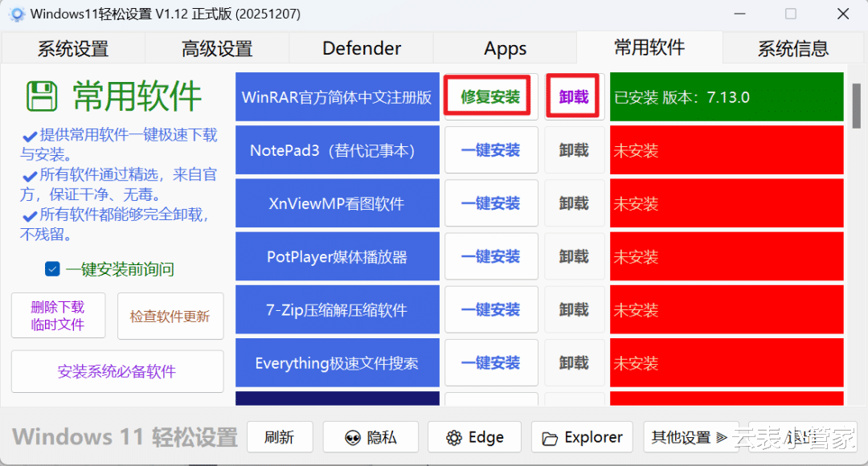Install 7-Zip with 一键安装
The height and width of the screenshot is (466, 868).
click(x=491, y=309)
